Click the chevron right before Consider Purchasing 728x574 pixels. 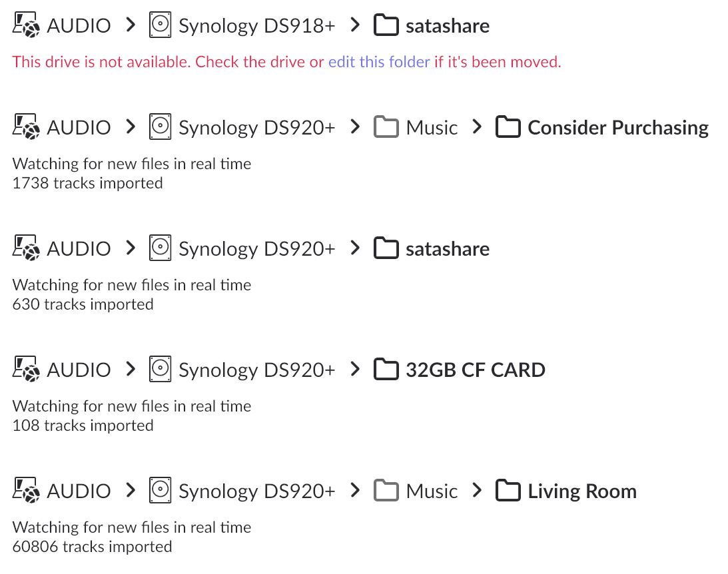click(x=477, y=127)
